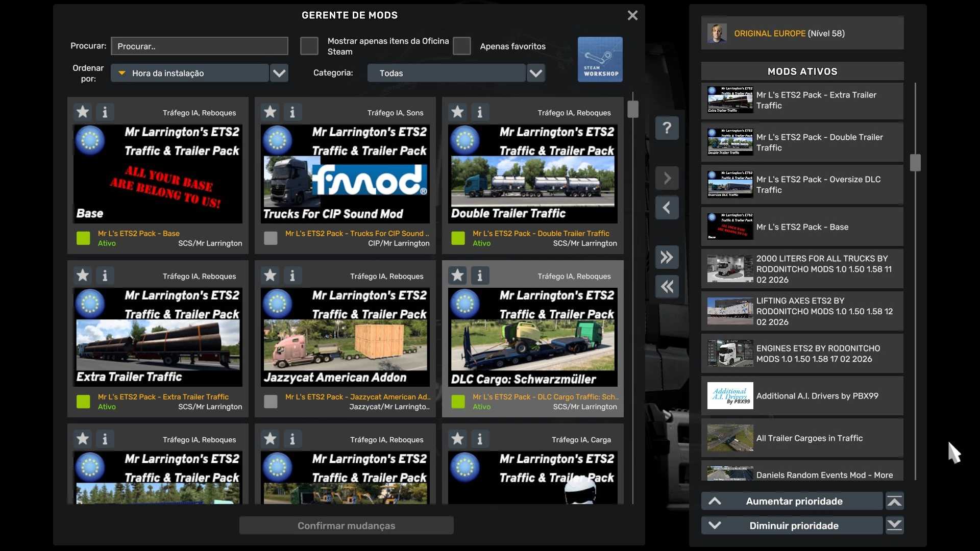
Task: Click move all mods right double-arrow
Action: 667,257
